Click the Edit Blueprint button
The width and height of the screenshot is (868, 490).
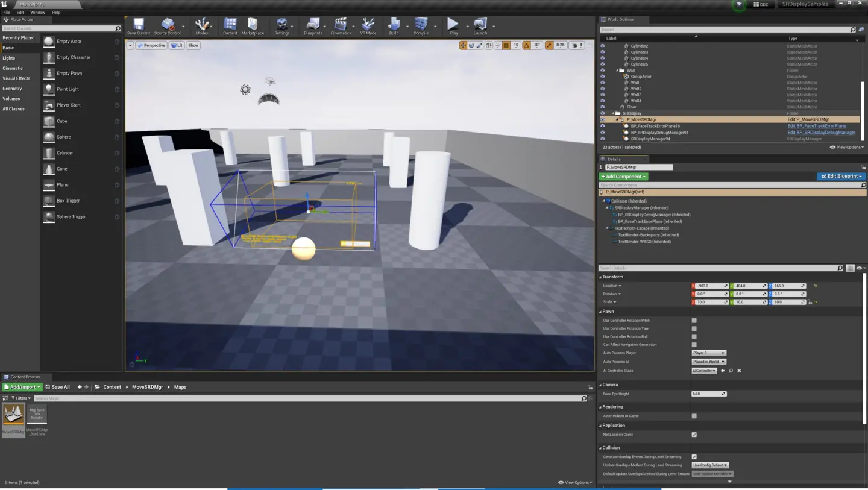click(x=841, y=177)
